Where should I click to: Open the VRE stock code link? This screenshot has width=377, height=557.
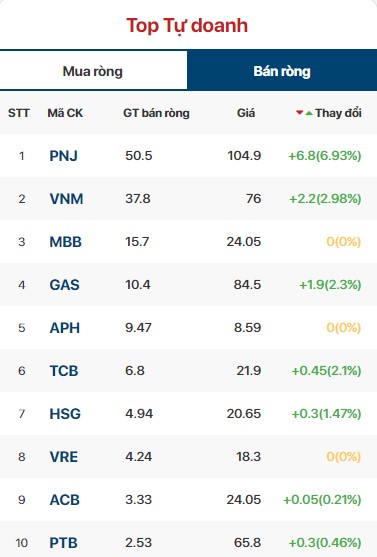[64, 456]
